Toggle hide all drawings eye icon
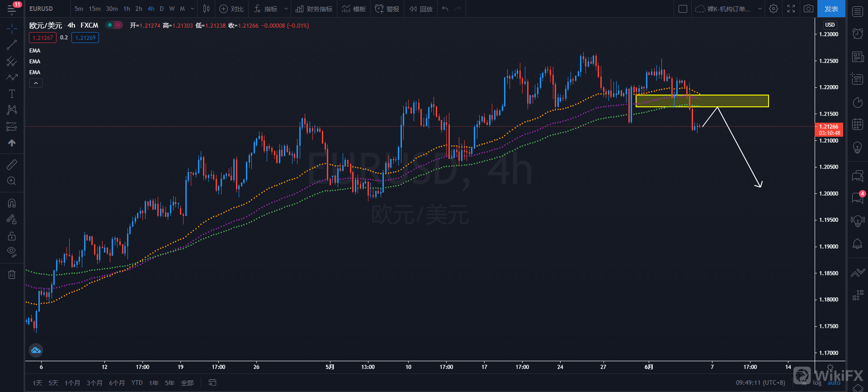This screenshot has width=868, height=392. [x=12, y=252]
